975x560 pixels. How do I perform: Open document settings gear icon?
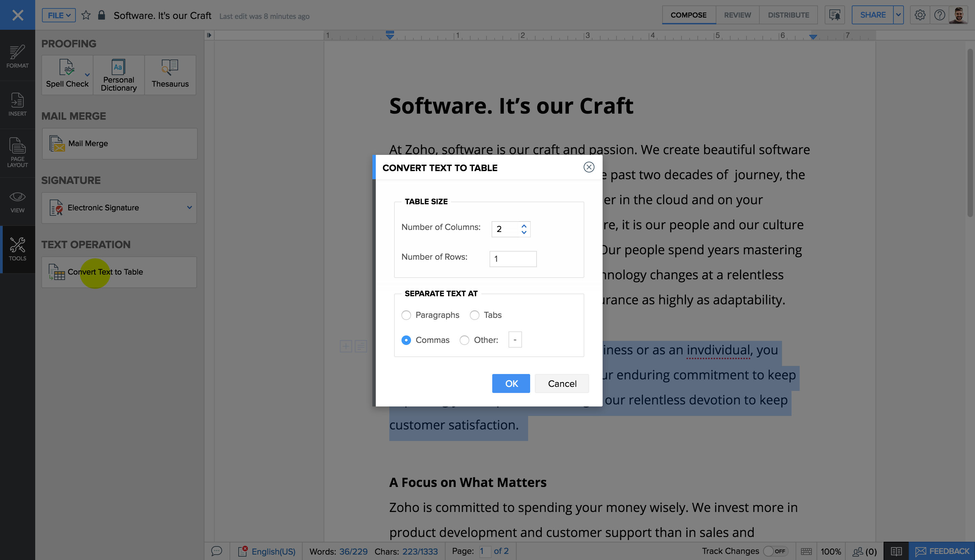click(919, 15)
